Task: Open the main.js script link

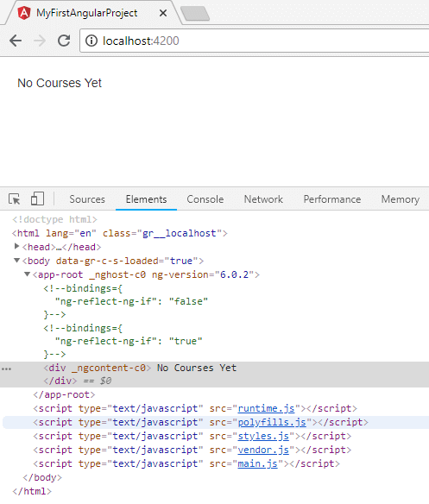Action: [257, 463]
